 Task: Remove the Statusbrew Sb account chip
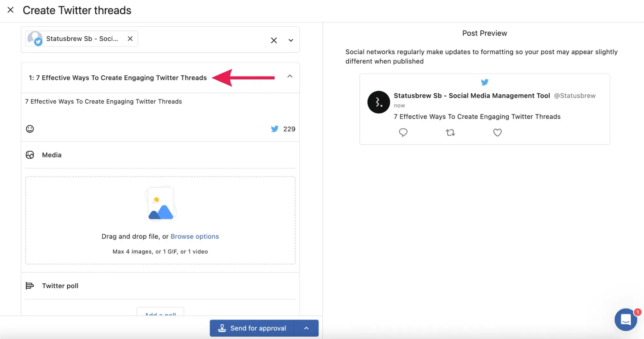pos(130,39)
